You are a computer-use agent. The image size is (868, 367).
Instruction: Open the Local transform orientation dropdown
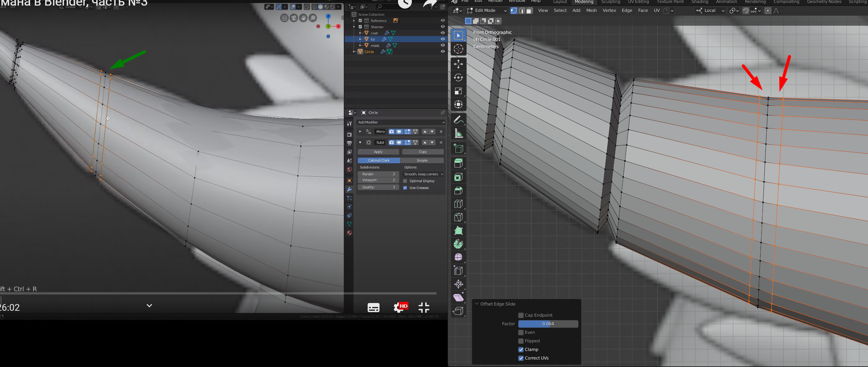point(710,10)
